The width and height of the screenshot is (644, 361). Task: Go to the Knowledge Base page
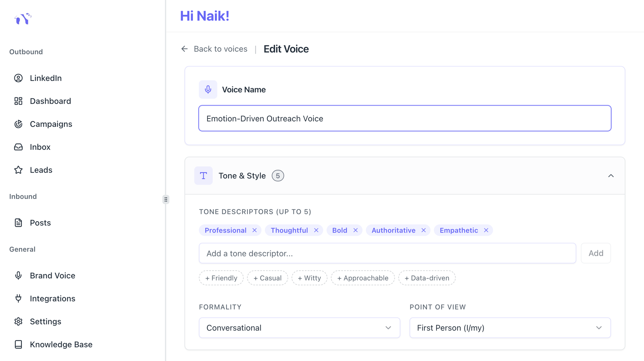click(61, 345)
